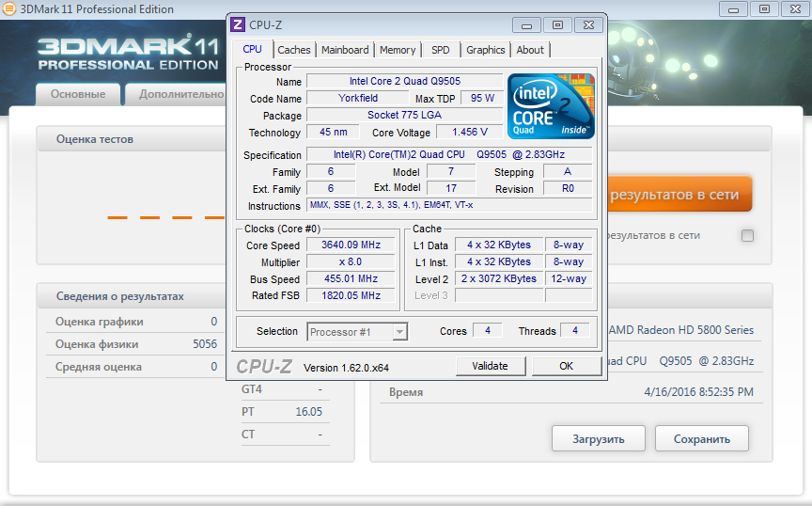Click the 3DMark 11 orange title bar icon

pos(8,8)
